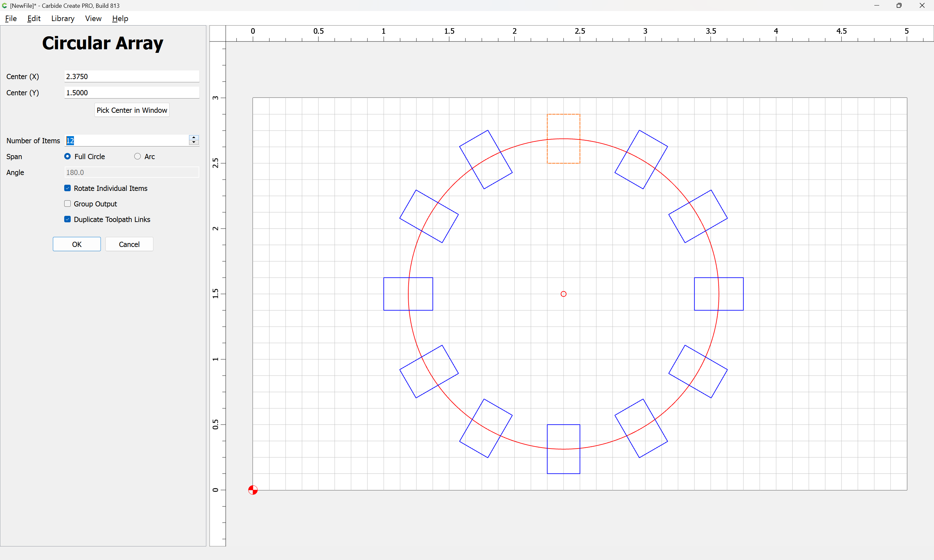This screenshot has width=934, height=560.
Task: Toggle Duplicate Toolpath Links checkbox
Action: point(67,219)
